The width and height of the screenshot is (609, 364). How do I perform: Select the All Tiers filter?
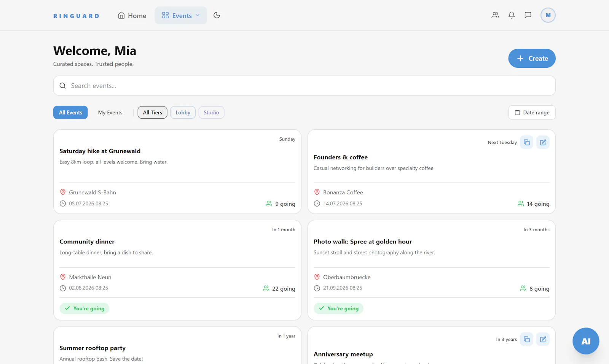pyautogui.click(x=153, y=113)
